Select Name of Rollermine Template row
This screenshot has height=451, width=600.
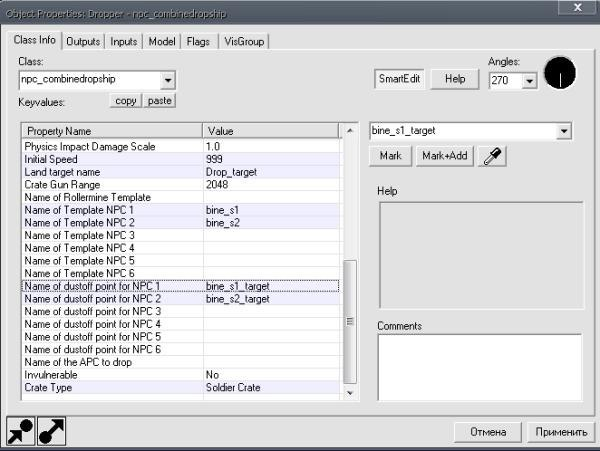point(181,197)
